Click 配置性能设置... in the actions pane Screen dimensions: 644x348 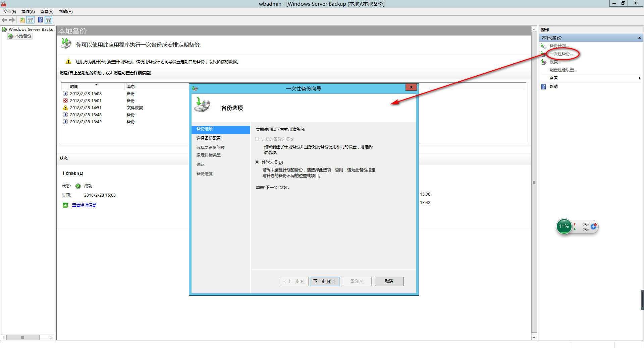tap(563, 70)
